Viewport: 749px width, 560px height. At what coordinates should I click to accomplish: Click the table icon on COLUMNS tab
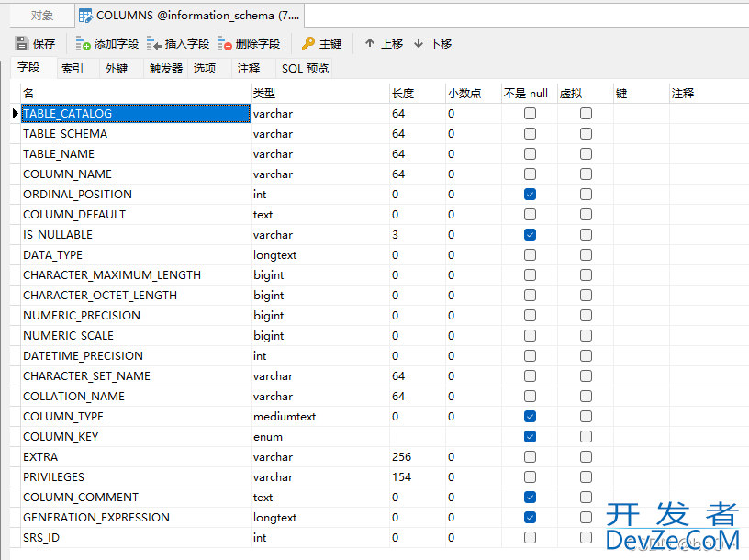tap(86, 16)
